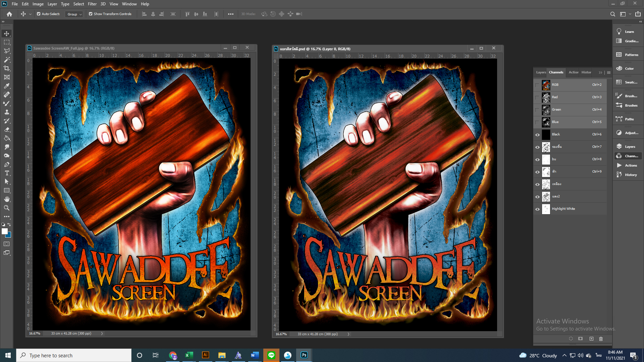The width and height of the screenshot is (644, 362).
Task: Select the Zoom tool
Action: pyautogui.click(x=7, y=208)
